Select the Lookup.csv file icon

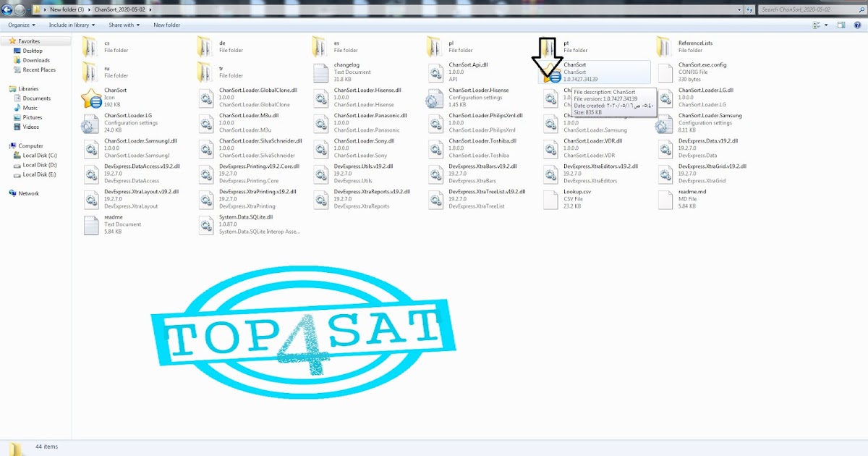pyautogui.click(x=550, y=199)
